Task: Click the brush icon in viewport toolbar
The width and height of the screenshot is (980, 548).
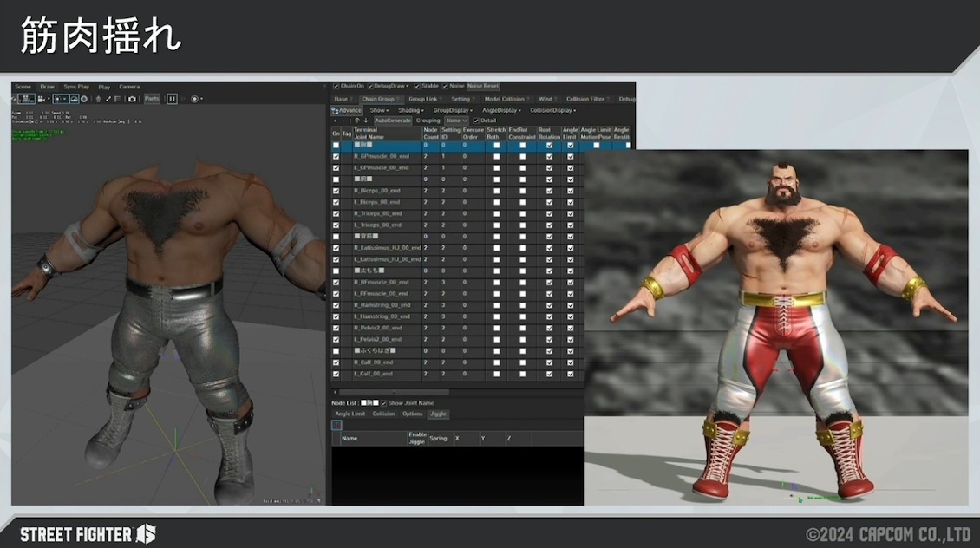Action: pyautogui.click(x=108, y=99)
